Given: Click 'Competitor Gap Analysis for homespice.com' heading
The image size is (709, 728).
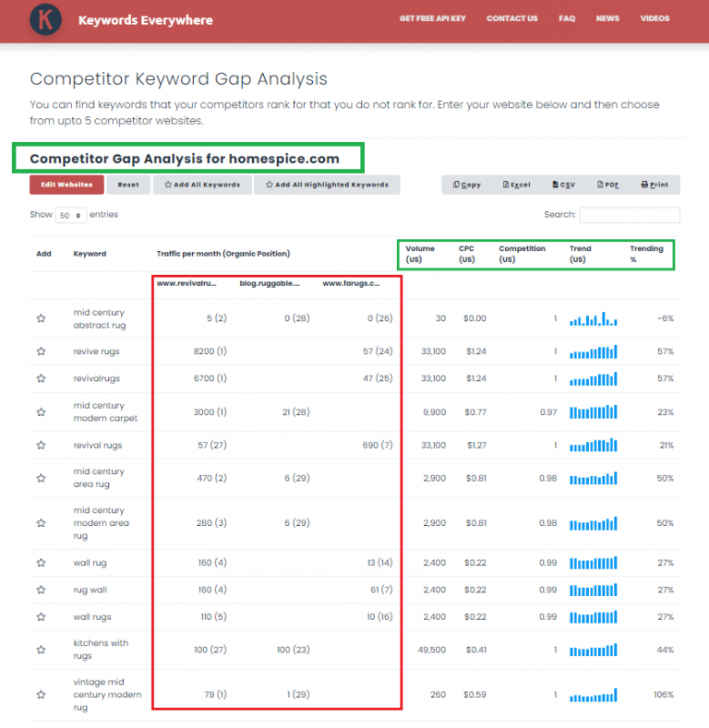Looking at the screenshot, I should (x=185, y=159).
